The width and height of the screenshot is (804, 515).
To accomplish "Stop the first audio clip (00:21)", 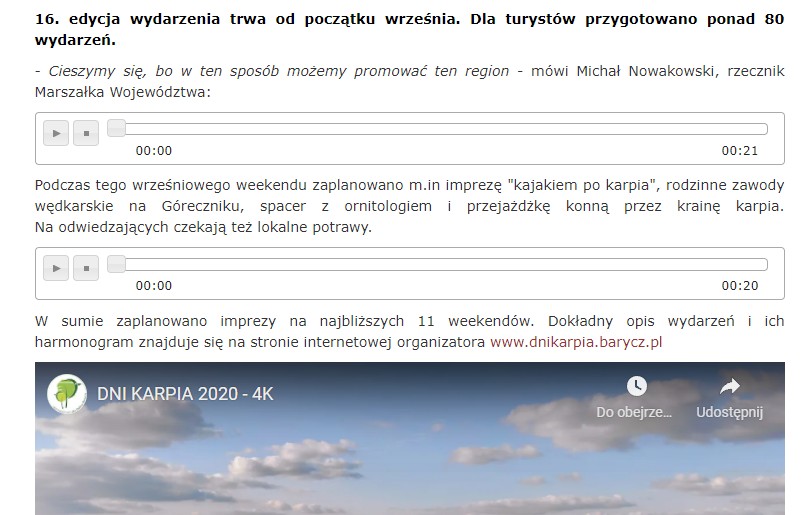I will [86, 133].
